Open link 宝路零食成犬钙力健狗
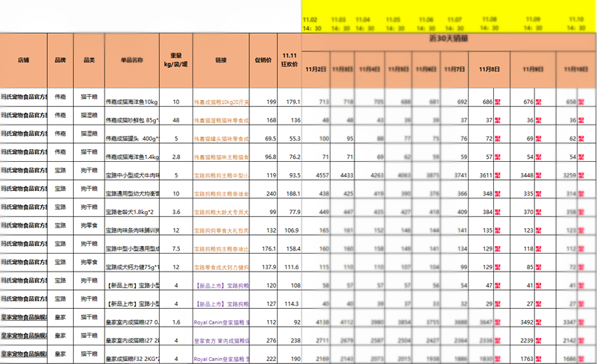 pyautogui.click(x=221, y=267)
